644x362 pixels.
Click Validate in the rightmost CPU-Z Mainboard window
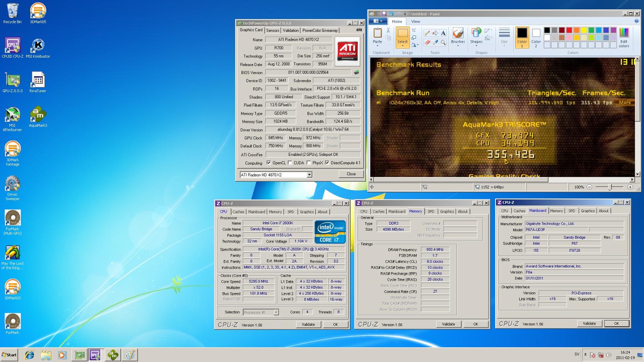tap(589, 323)
